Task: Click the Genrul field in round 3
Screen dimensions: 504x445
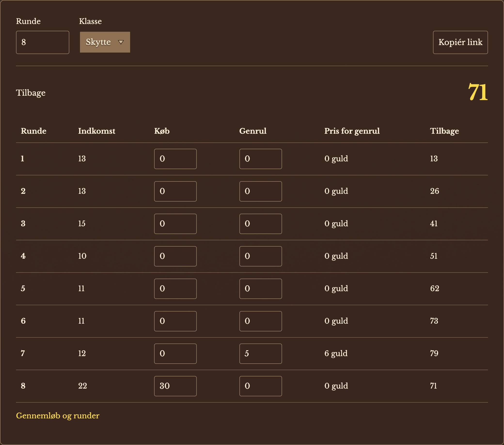Action: (261, 224)
